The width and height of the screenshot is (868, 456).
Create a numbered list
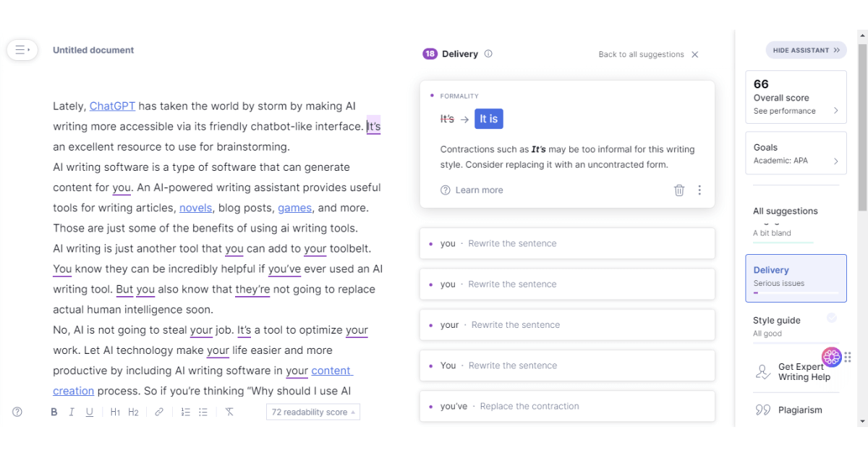coord(185,412)
